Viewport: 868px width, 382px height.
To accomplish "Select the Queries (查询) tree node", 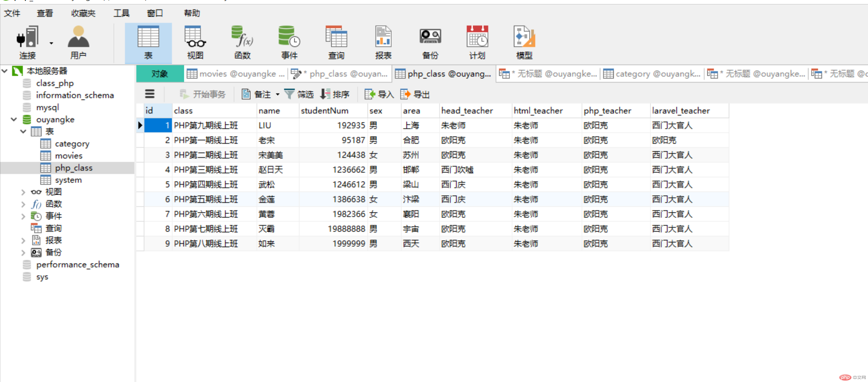I will click(53, 228).
